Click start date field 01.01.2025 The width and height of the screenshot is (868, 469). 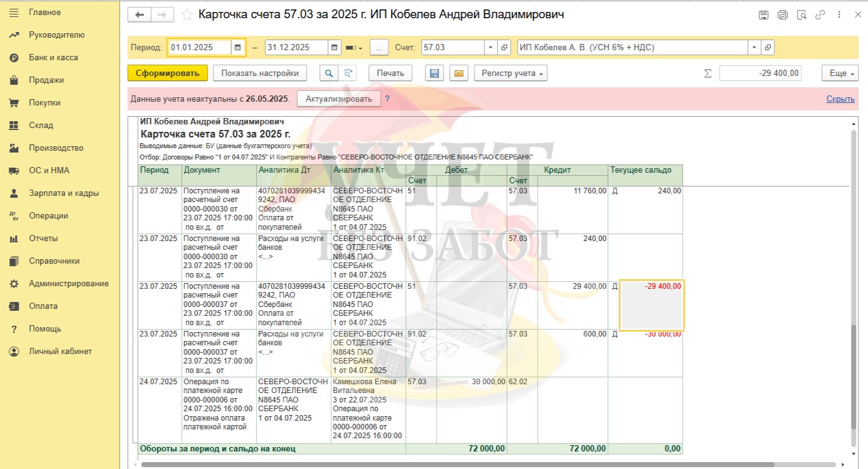click(200, 48)
